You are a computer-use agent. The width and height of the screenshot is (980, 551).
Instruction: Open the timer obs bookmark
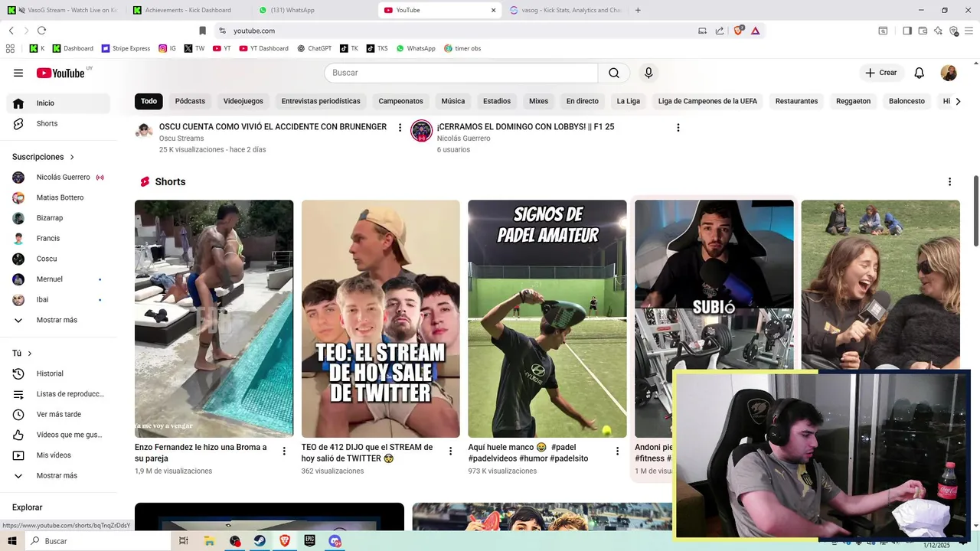pyautogui.click(x=462, y=48)
